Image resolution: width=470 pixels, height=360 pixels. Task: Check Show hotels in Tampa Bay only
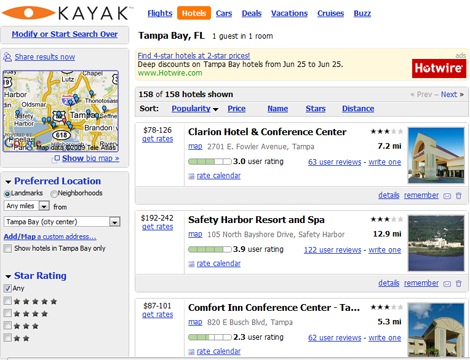8,248
